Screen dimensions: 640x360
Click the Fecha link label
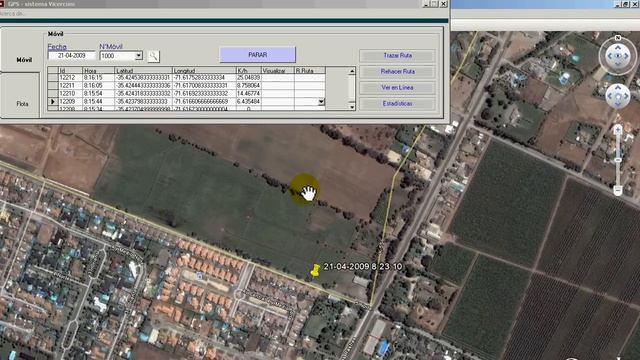pos(57,47)
